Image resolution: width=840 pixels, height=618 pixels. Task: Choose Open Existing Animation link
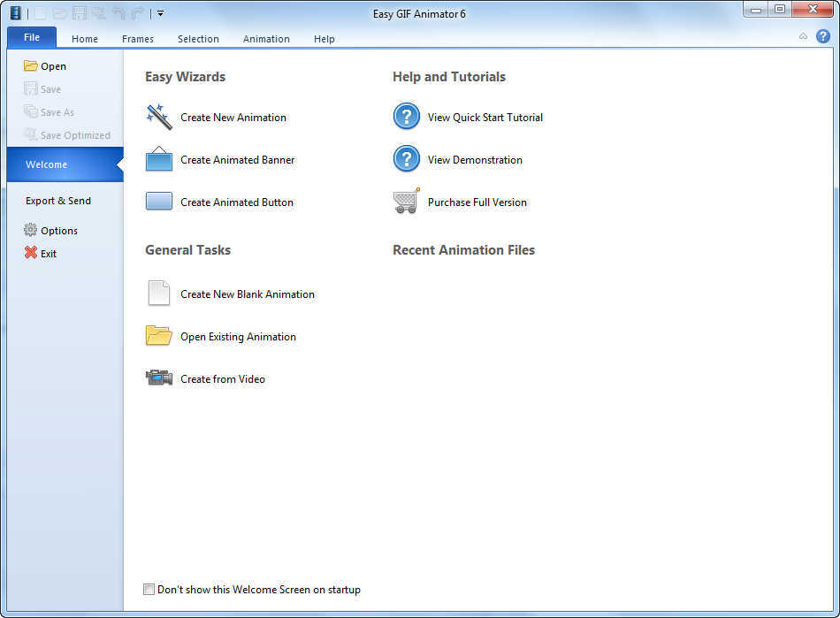click(x=238, y=337)
